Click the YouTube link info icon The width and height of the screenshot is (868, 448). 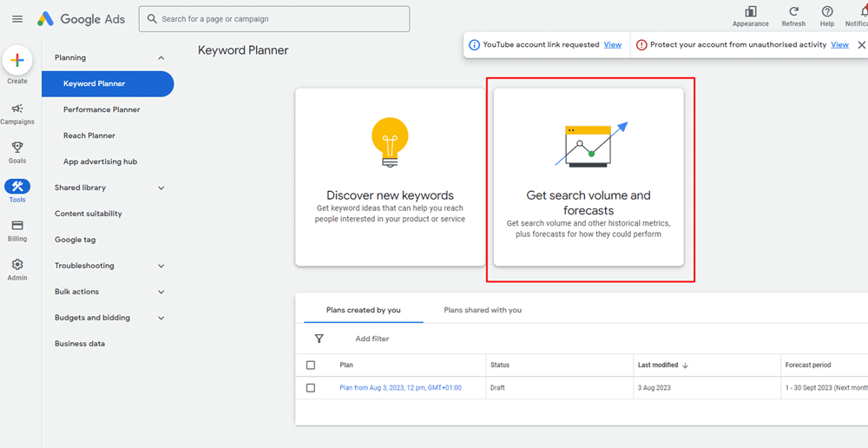474,45
